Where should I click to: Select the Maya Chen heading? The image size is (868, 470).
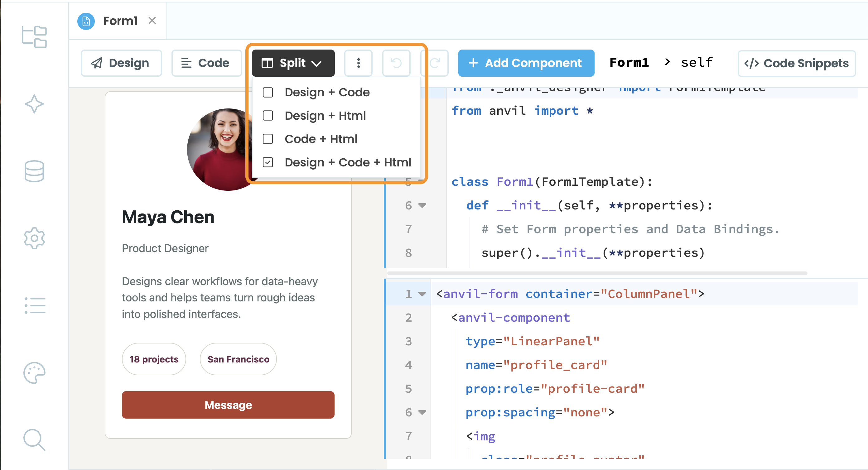click(168, 217)
